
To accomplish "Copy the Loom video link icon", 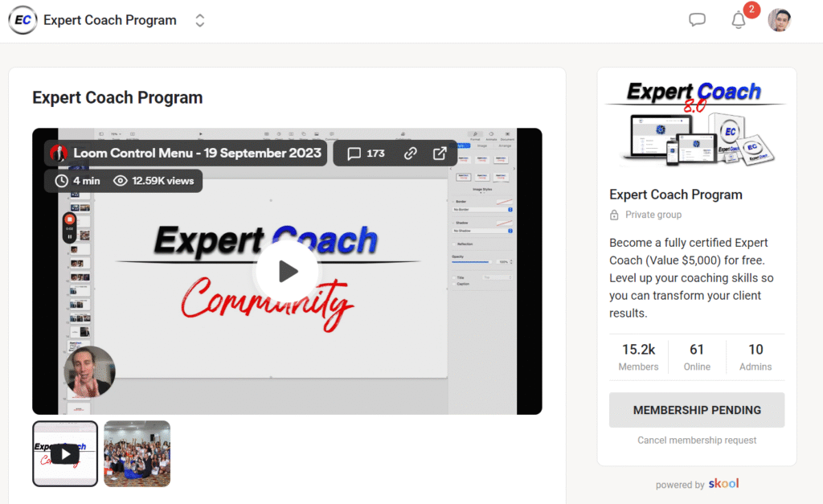I will point(411,154).
